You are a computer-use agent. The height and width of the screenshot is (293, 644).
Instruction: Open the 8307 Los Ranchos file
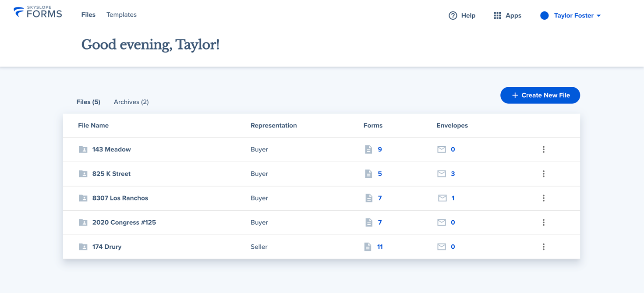pyautogui.click(x=120, y=198)
